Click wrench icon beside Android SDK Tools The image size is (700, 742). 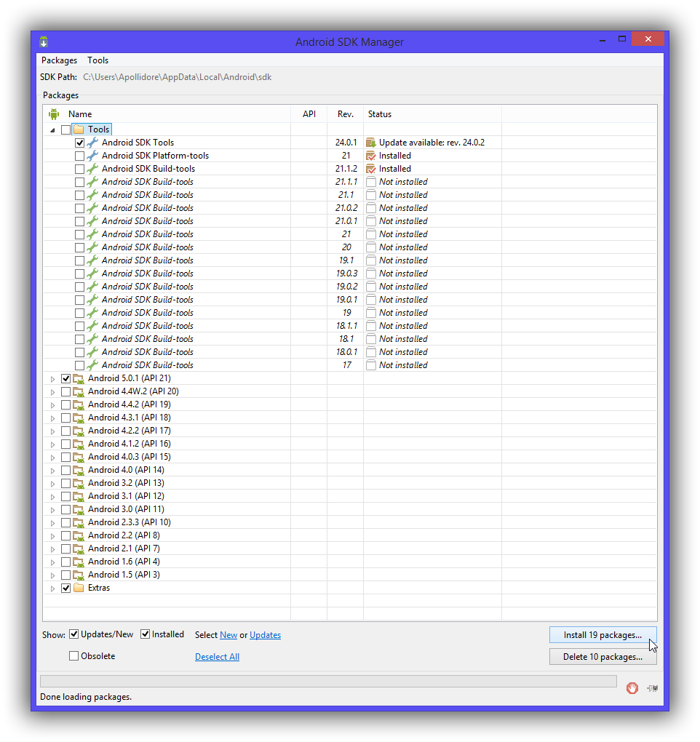pyautogui.click(x=92, y=143)
